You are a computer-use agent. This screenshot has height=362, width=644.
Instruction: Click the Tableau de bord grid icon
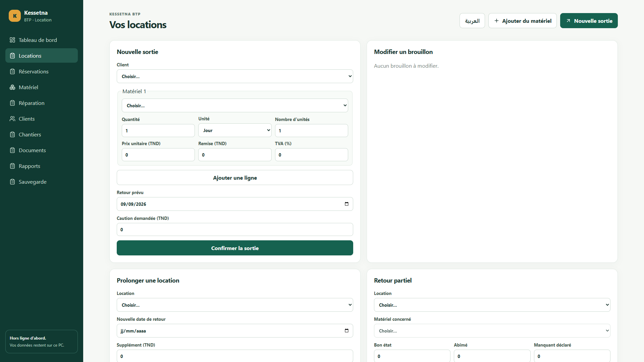coord(12,40)
